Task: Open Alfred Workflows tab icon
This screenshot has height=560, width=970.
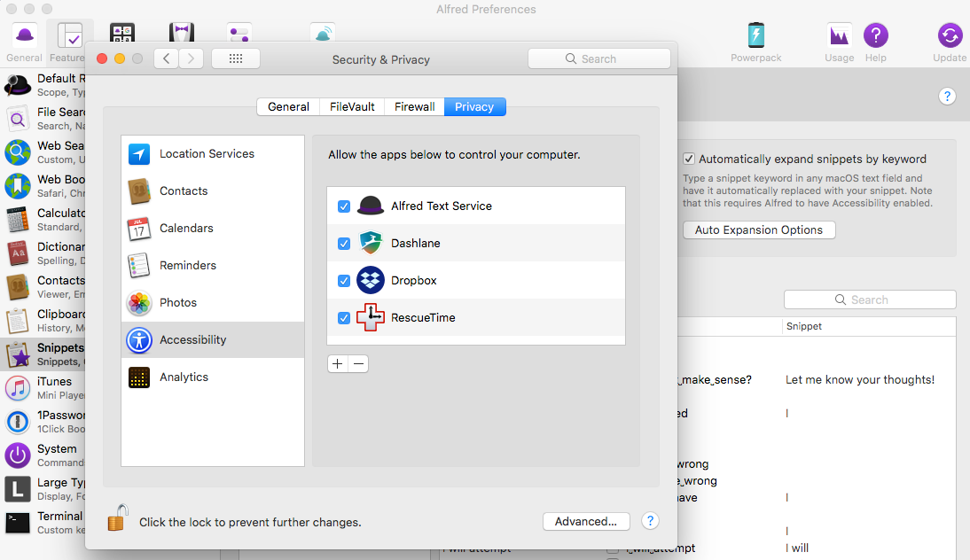Action: pyautogui.click(x=122, y=34)
